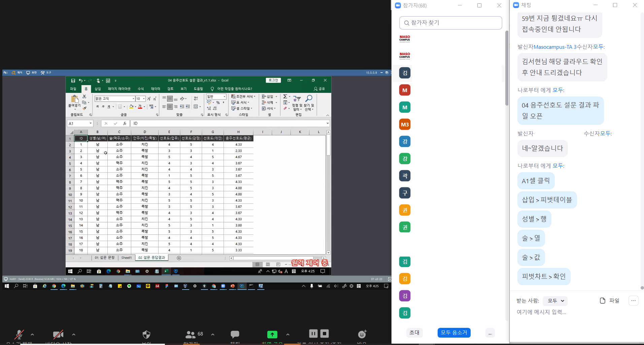Viewport: 644px width, 345px height.
Task: Unmute the microphone in Zoom toolbar
Action: tap(19, 334)
